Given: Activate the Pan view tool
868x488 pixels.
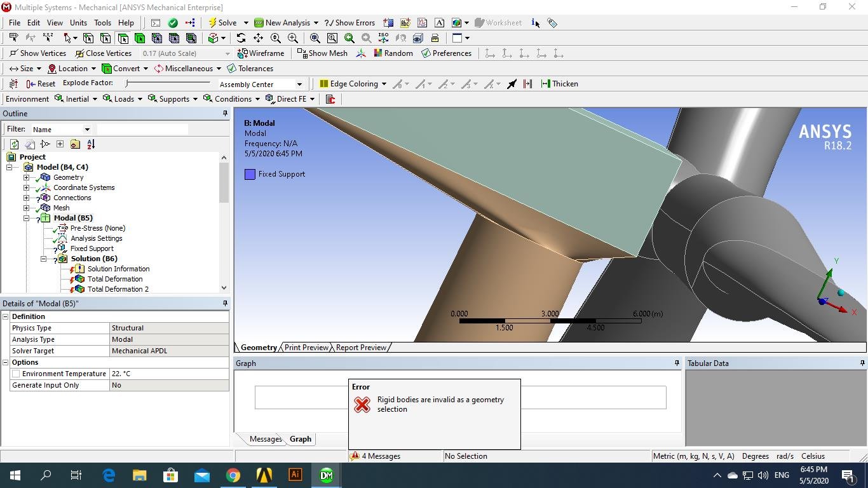Looking at the screenshot, I should 258,38.
